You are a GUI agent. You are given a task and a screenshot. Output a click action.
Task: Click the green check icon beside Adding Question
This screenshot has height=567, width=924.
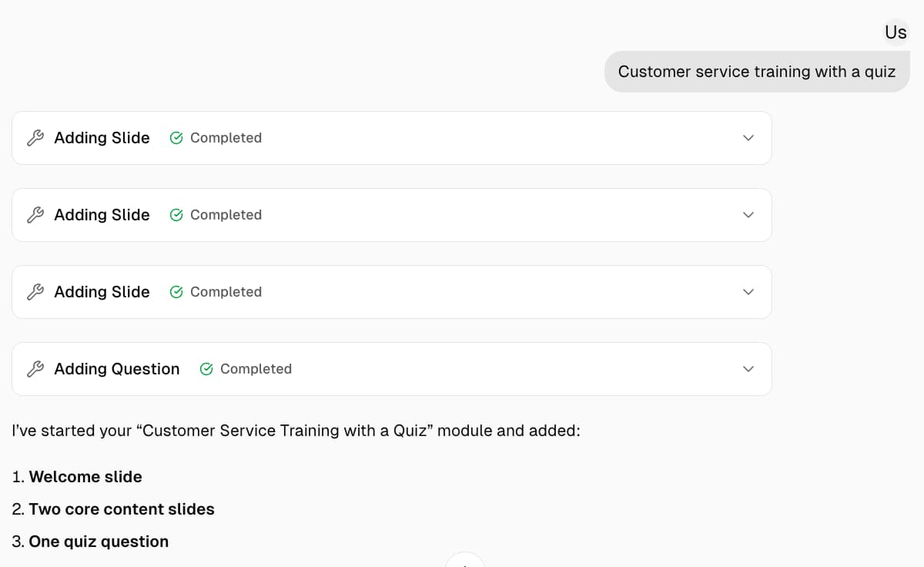click(x=206, y=369)
